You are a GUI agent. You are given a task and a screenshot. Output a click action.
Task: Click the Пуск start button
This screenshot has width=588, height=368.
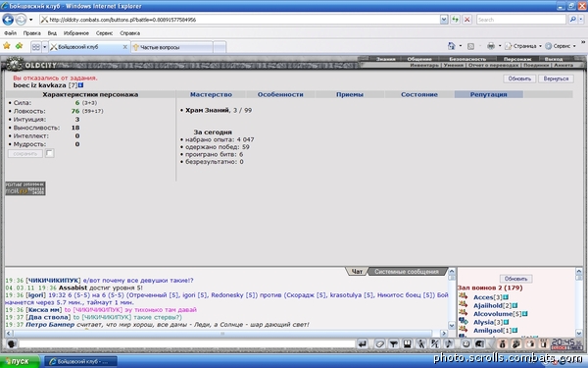(20, 361)
